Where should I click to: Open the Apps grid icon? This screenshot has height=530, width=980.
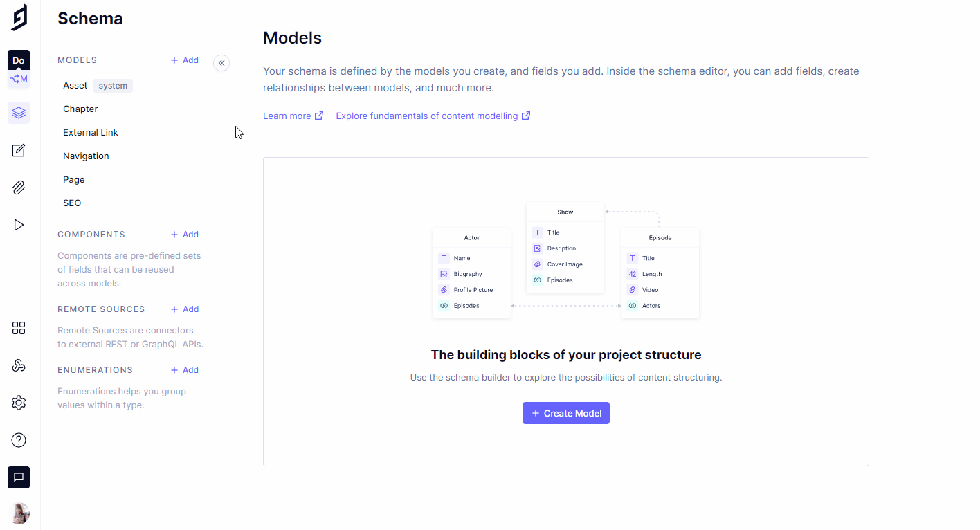coord(18,328)
